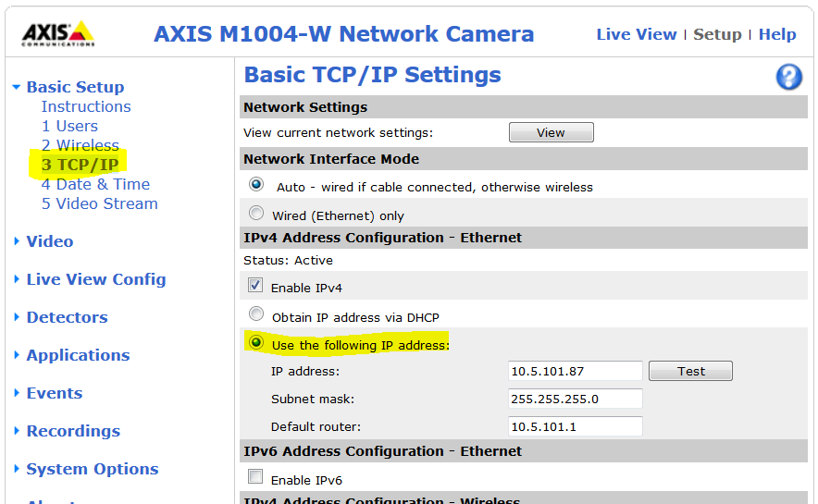Select Auto network interface mode radio

pos(256,185)
